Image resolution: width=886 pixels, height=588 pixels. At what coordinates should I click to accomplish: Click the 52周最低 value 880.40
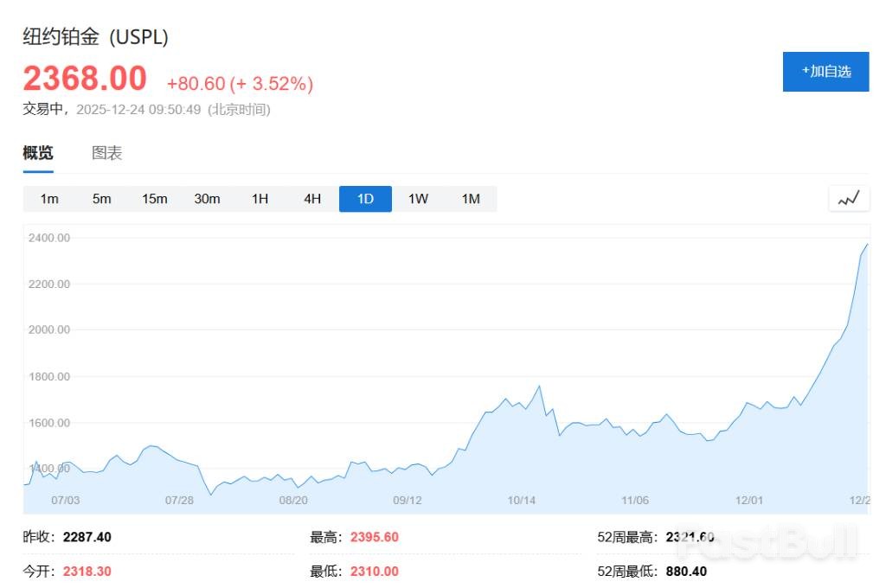(x=685, y=572)
